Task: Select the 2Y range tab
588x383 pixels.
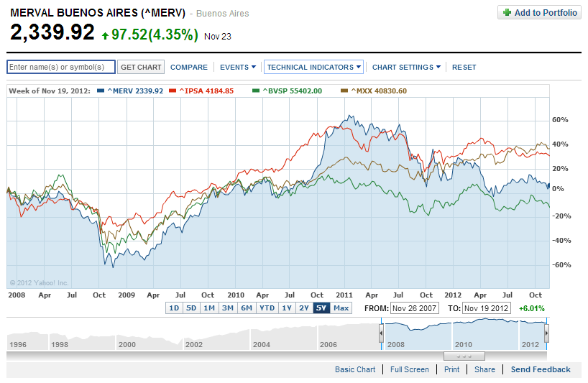Action: pos(304,308)
